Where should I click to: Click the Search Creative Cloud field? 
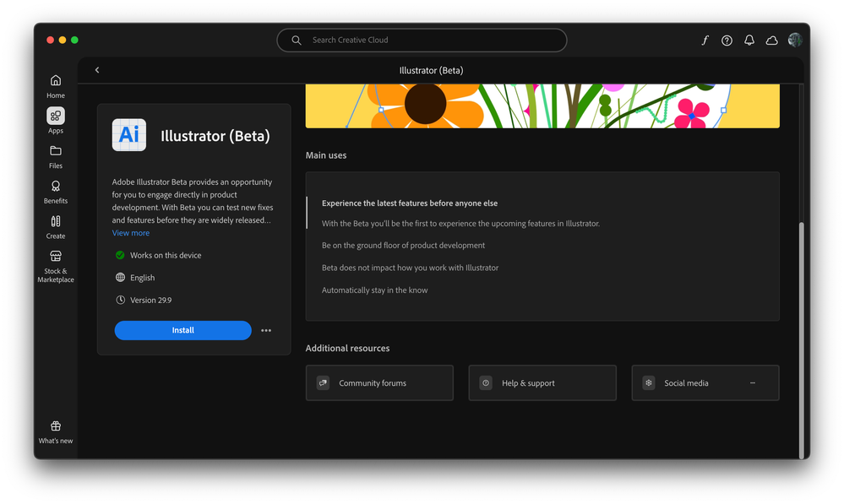422,41
